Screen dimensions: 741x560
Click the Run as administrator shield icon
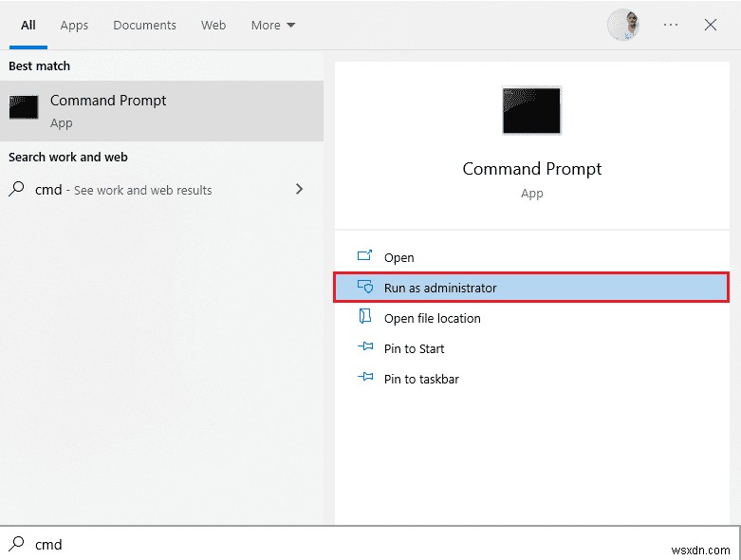click(365, 287)
